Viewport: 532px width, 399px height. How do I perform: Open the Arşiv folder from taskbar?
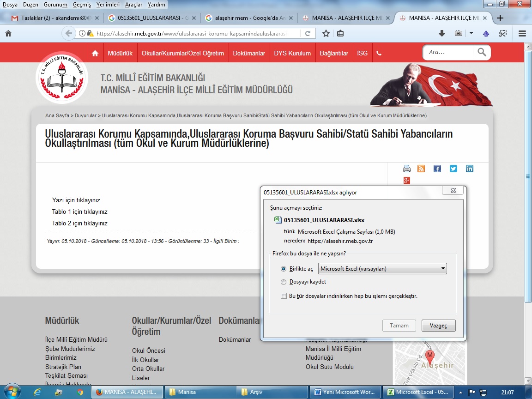click(x=272, y=392)
